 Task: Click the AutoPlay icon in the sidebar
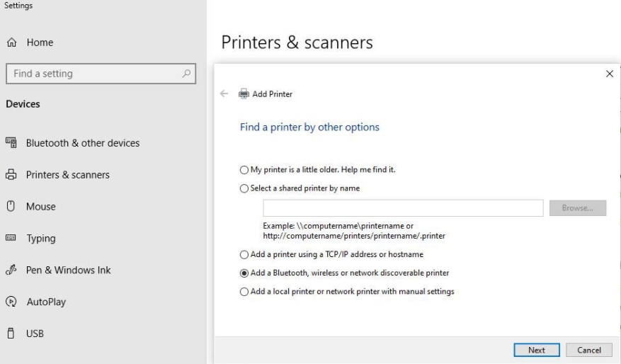(x=11, y=302)
